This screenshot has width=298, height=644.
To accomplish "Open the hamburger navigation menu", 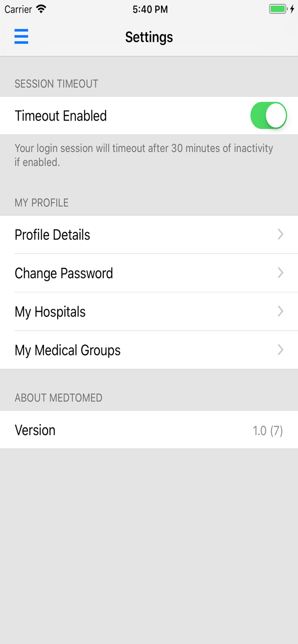I will pos(21,36).
